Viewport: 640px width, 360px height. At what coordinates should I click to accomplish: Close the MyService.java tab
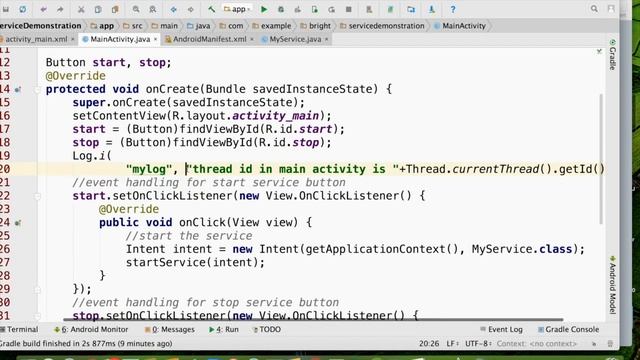tap(327, 39)
